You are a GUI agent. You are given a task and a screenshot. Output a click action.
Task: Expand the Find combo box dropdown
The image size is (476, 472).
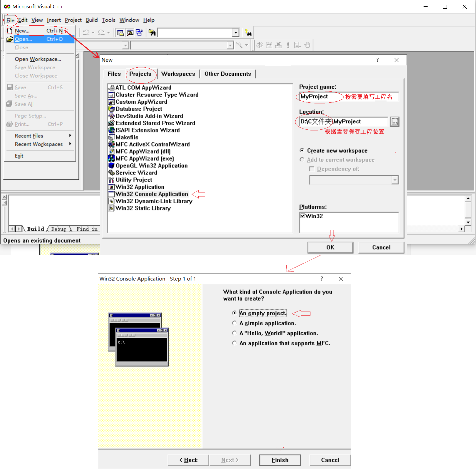pyautogui.click(x=236, y=32)
